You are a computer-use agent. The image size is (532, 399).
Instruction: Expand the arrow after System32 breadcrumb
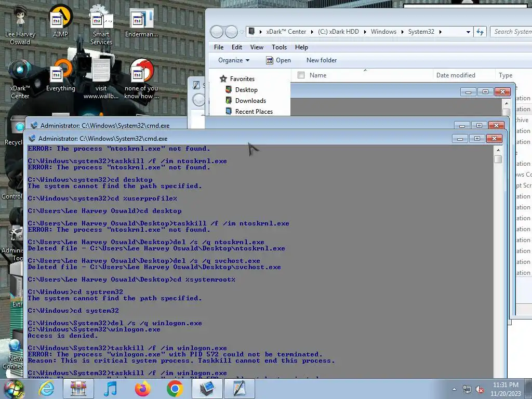(440, 32)
